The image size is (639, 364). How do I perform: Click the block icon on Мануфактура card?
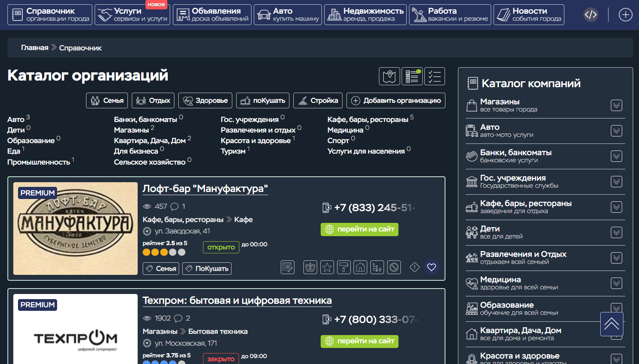coord(394,267)
